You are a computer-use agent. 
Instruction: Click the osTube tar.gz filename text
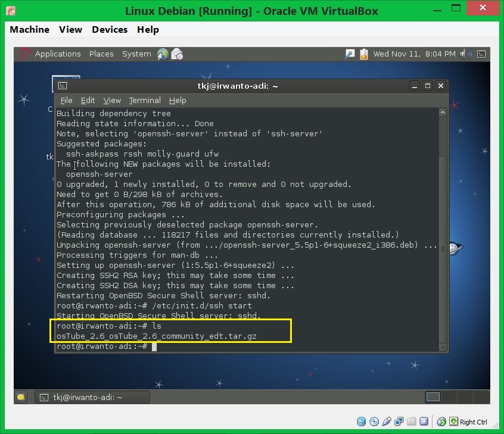tap(157, 336)
